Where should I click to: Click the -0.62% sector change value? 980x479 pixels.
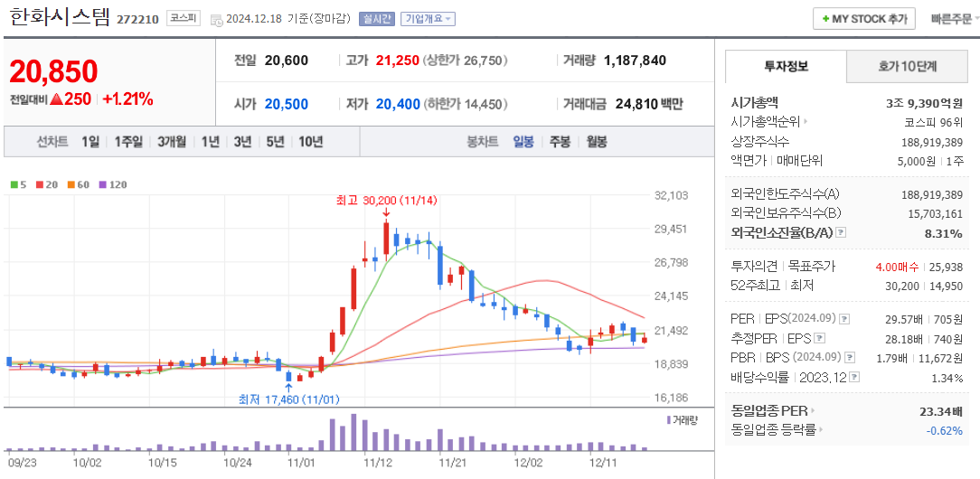(x=944, y=429)
